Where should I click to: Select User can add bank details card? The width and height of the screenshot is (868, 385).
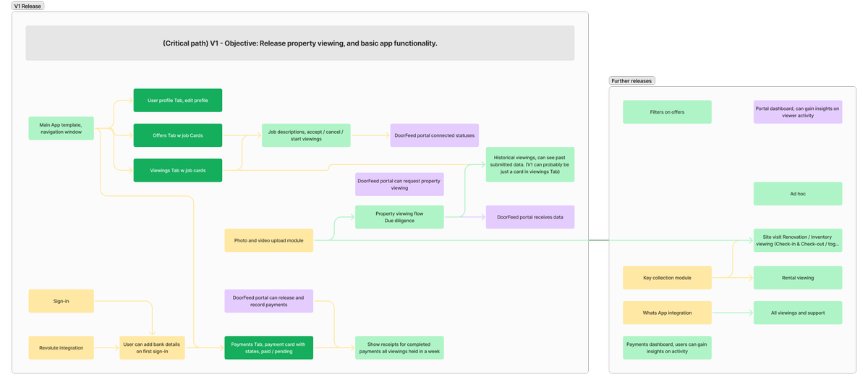(152, 348)
